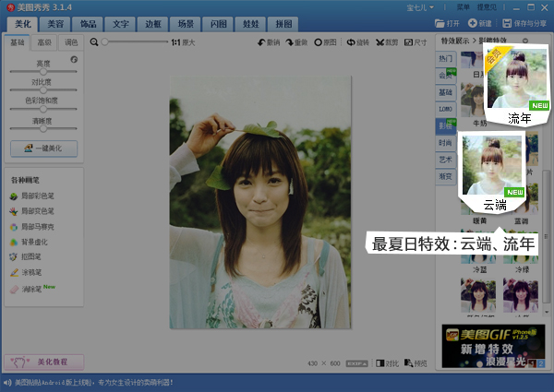Select the 局部变色笔 brush
554x392 pixels.
32,211
